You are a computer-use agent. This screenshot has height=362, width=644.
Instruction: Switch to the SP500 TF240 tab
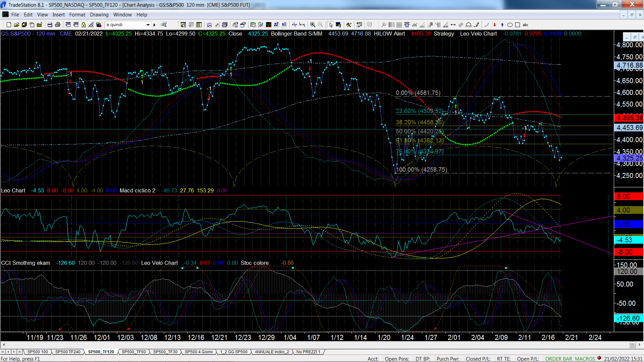[x=68, y=352]
